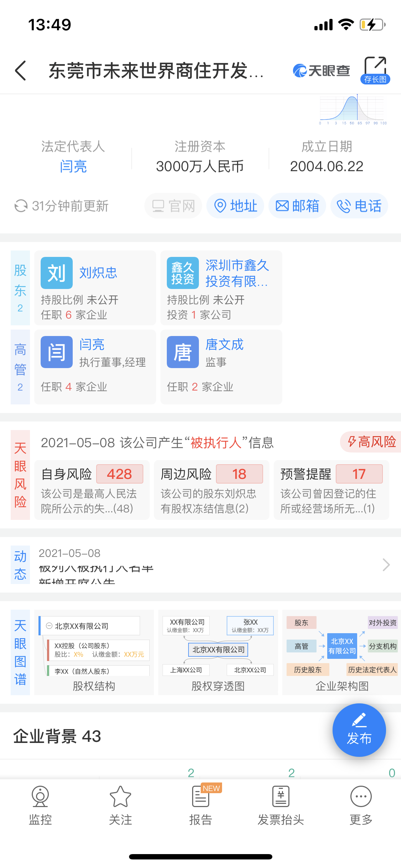View 自身风险 428 details

[92, 490]
